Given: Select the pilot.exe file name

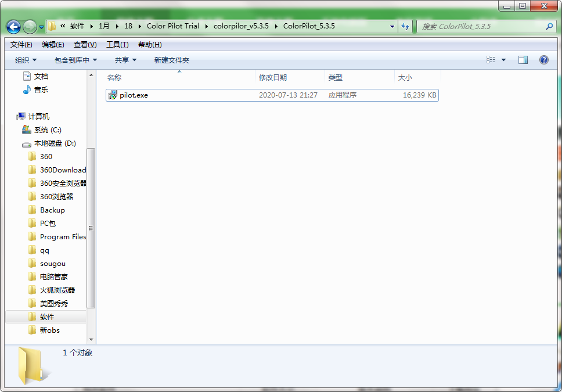Looking at the screenshot, I should pos(134,95).
